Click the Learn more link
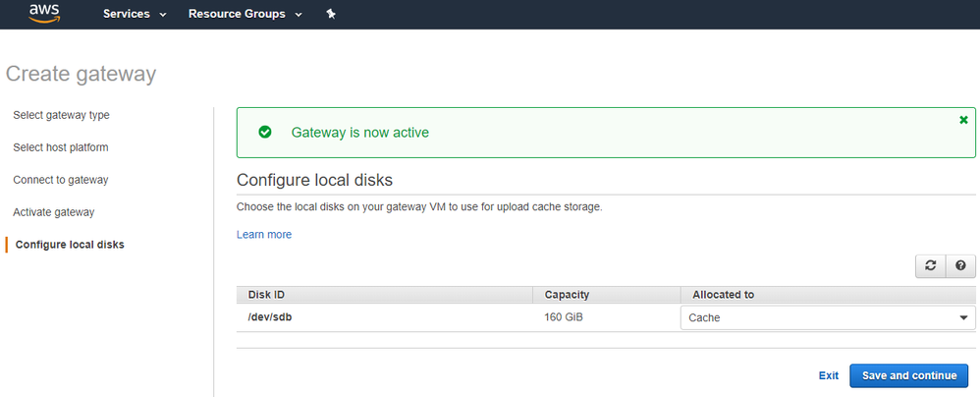Image resolution: width=980 pixels, height=397 pixels. pyautogui.click(x=264, y=235)
